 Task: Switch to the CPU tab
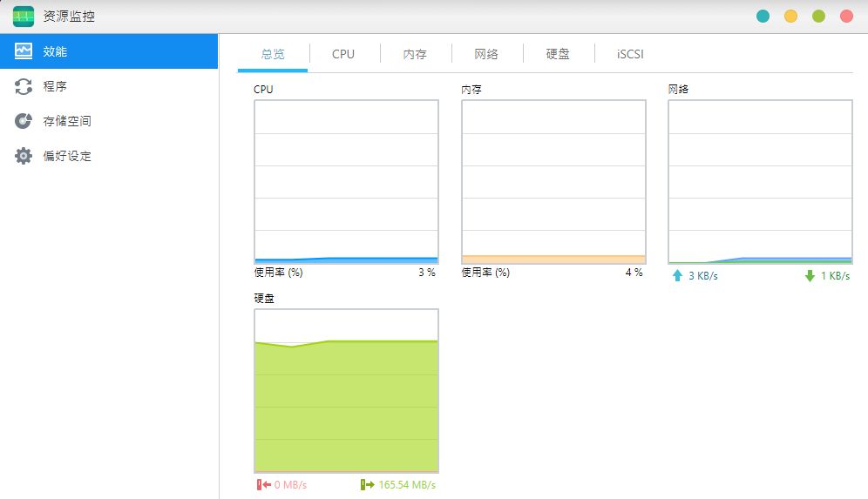coord(343,54)
